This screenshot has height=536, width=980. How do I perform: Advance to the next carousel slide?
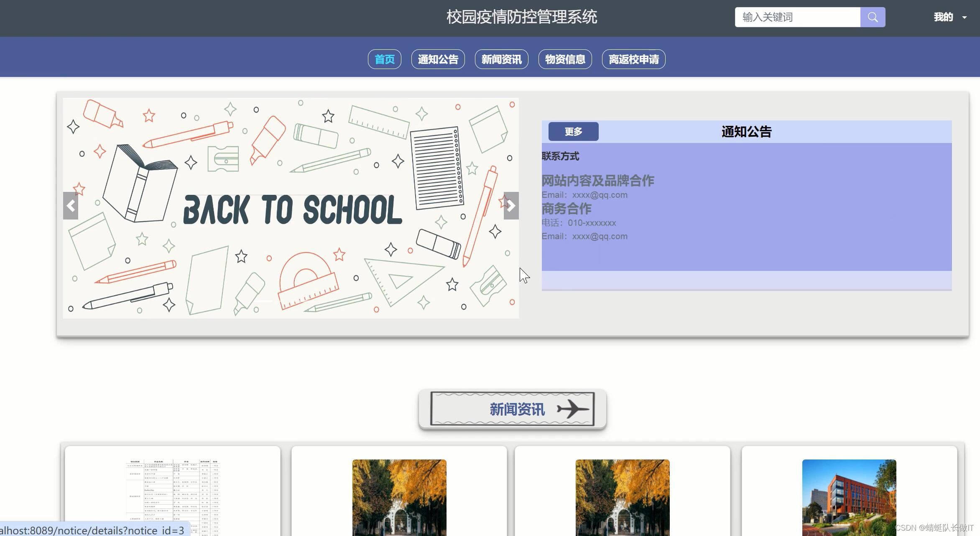511,206
